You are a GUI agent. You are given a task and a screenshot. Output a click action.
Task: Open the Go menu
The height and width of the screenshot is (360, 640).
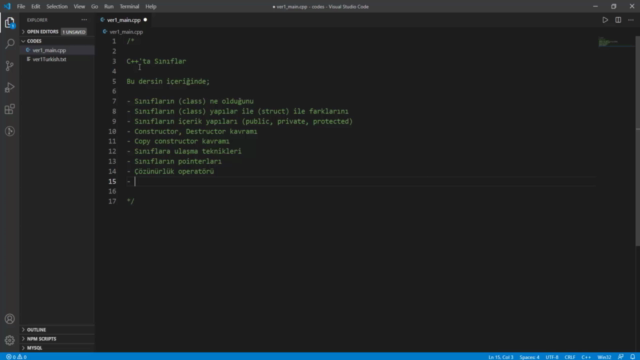coord(94,7)
